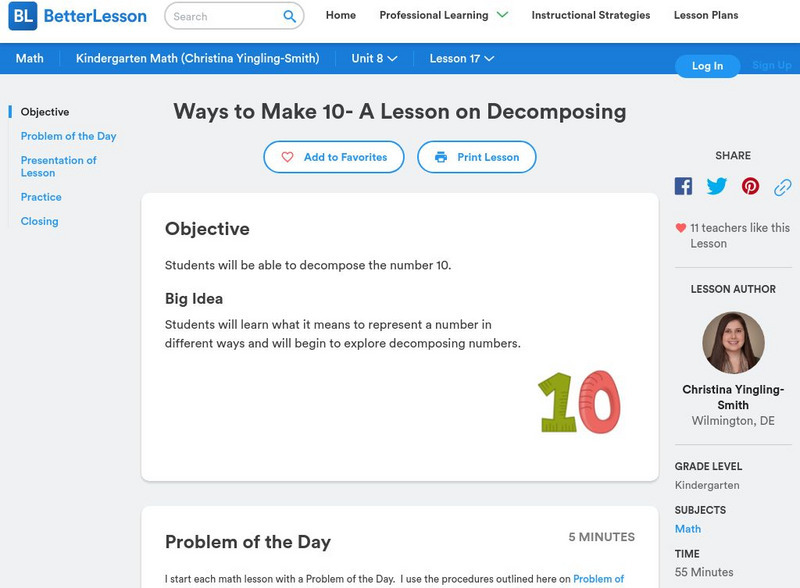Image resolution: width=800 pixels, height=588 pixels.
Task: Expand the Unit 8 dropdown
Action: (x=374, y=59)
